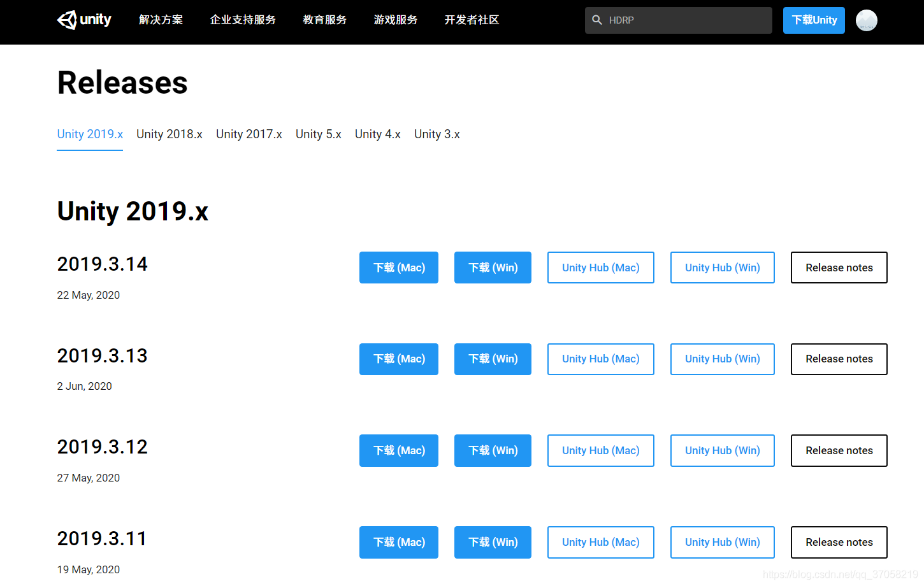Switch to the Unity 5.x tab

(x=319, y=134)
